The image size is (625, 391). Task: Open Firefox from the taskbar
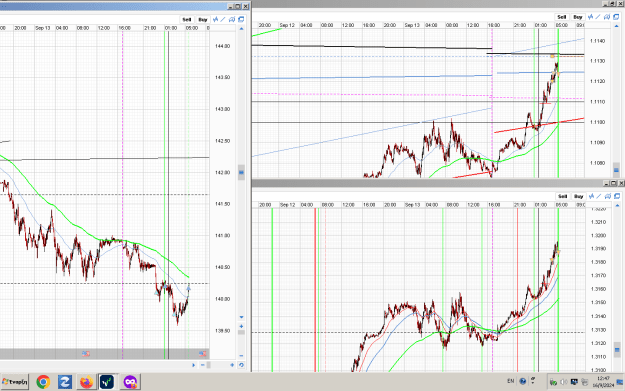(86, 382)
